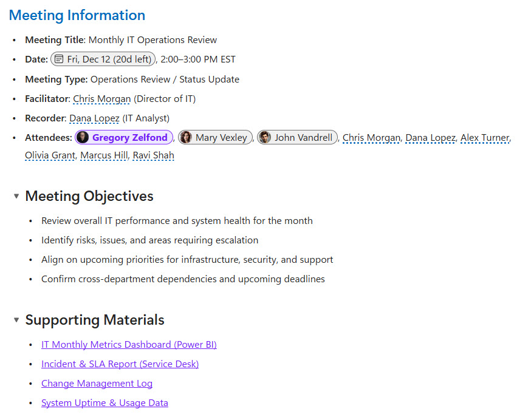The width and height of the screenshot is (517, 420).
Task: Select the Gregory Zelfond attendee pill
Action: coord(123,137)
